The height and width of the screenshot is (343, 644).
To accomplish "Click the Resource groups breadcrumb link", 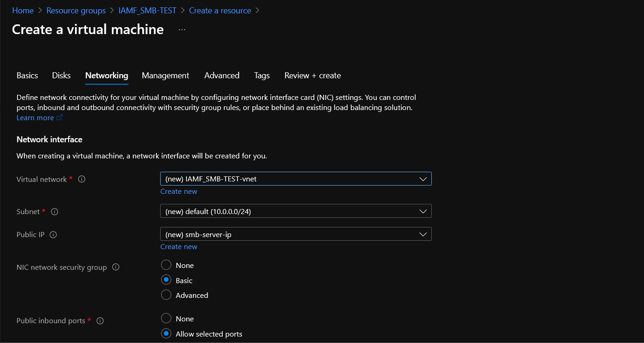I will (x=76, y=11).
